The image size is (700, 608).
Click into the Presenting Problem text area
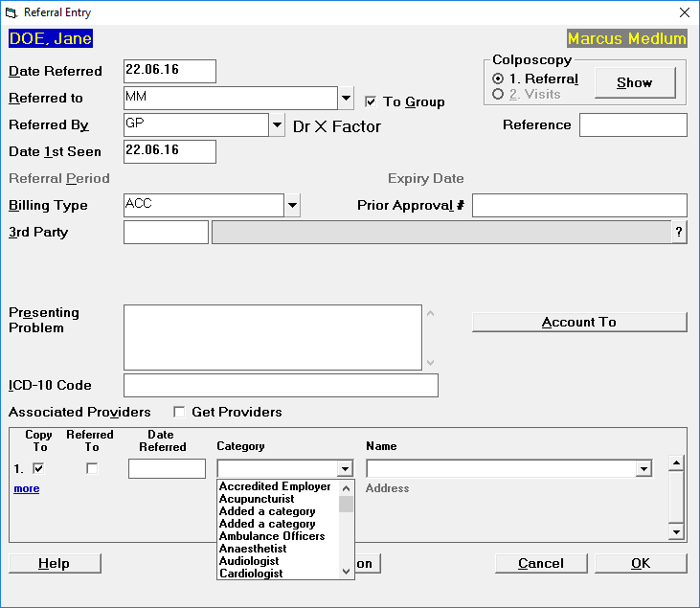[x=273, y=337]
